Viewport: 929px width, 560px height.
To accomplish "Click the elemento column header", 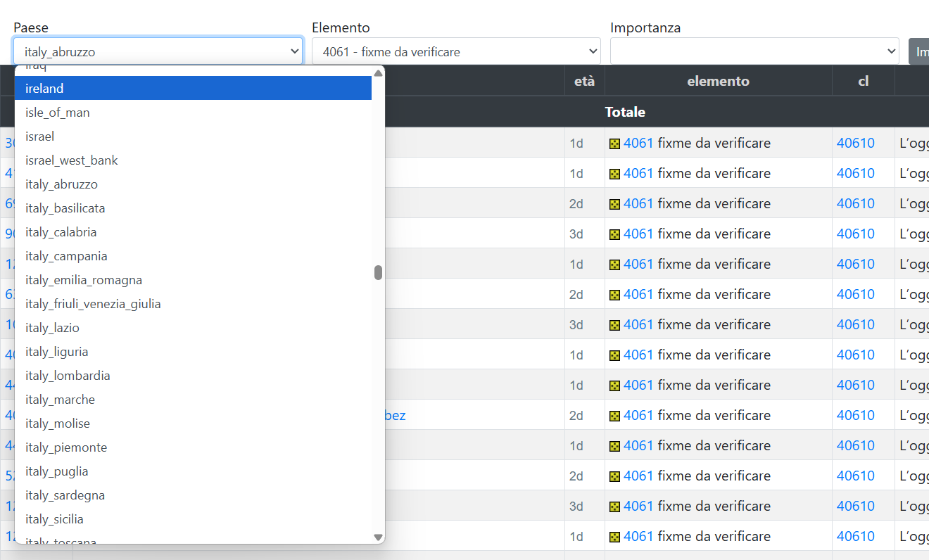I will [719, 81].
